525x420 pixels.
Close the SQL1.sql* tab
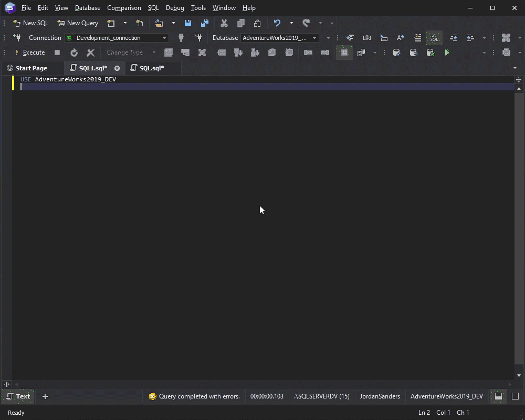[x=117, y=68]
